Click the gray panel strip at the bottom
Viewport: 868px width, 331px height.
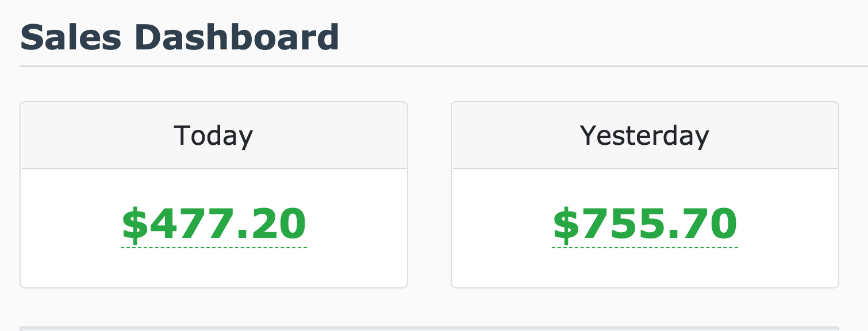pos(429,329)
